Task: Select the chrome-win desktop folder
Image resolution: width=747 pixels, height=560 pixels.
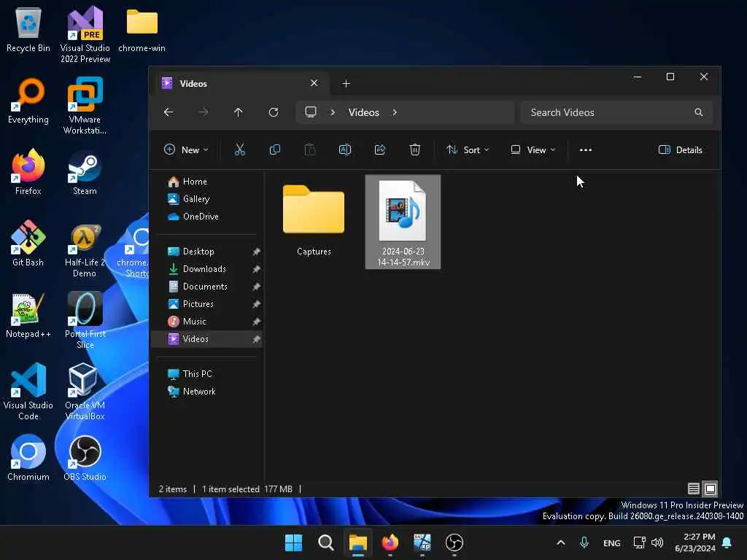Action: (x=142, y=29)
